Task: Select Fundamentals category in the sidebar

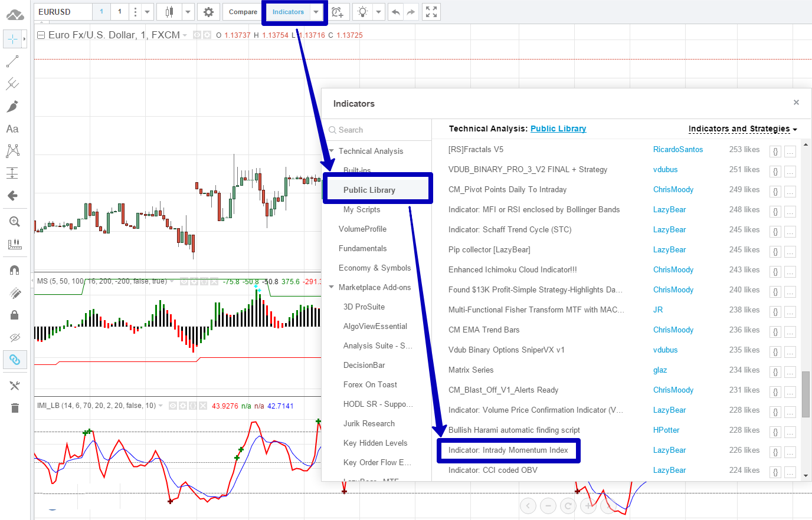Action: click(x=363, y=248)
